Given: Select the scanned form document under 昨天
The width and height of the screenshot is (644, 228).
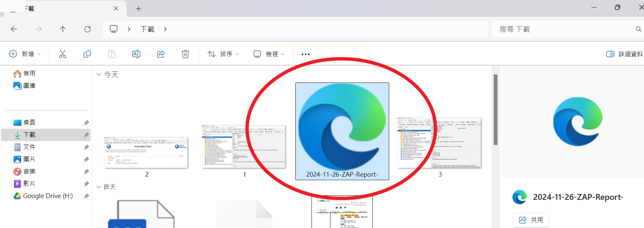Looking at the screenshot, I should pos(342,212).
